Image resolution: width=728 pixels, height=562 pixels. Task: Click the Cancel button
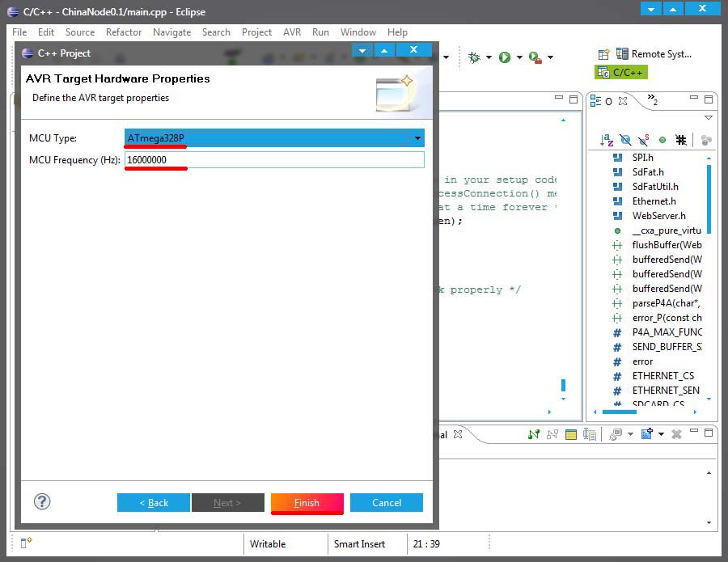[387, 503]
